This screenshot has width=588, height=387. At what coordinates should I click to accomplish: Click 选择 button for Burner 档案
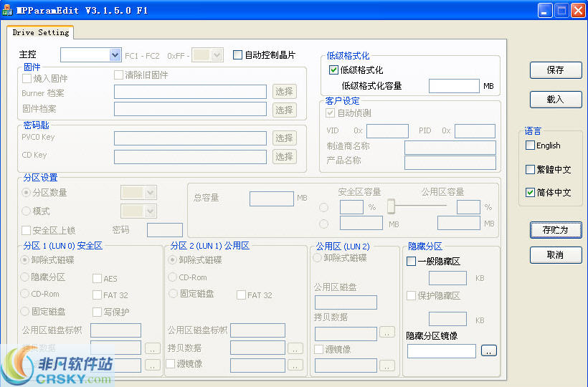click(x=284, y=92)
